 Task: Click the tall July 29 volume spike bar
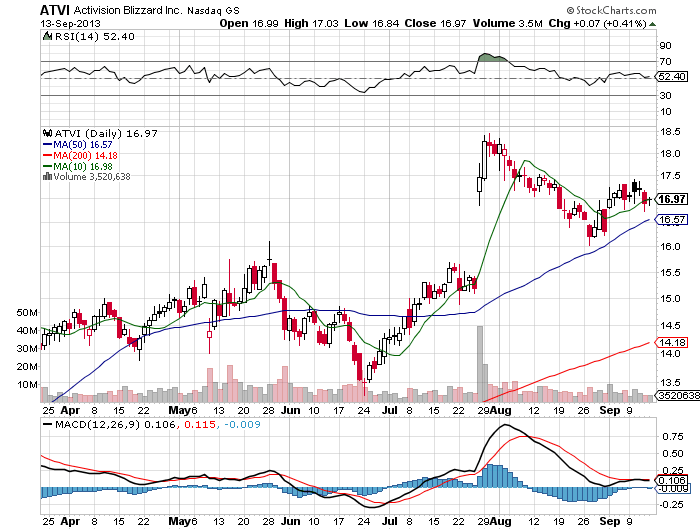pos(480,364)
